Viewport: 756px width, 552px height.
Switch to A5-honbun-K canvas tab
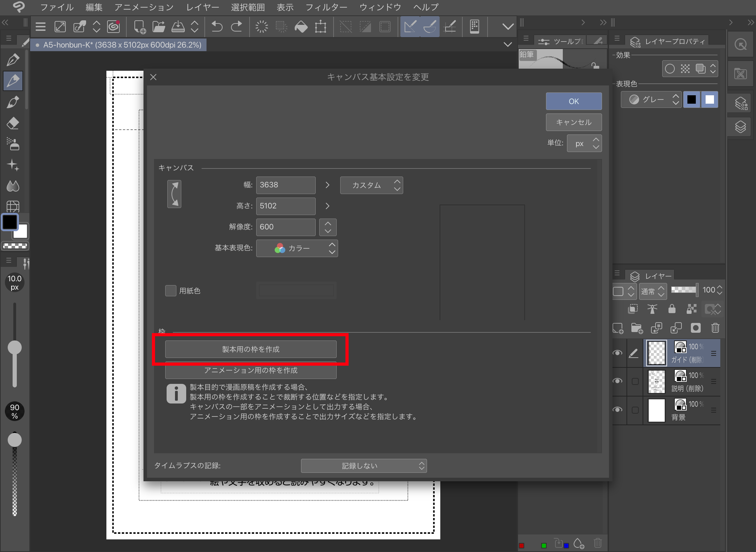click(119, 45)
